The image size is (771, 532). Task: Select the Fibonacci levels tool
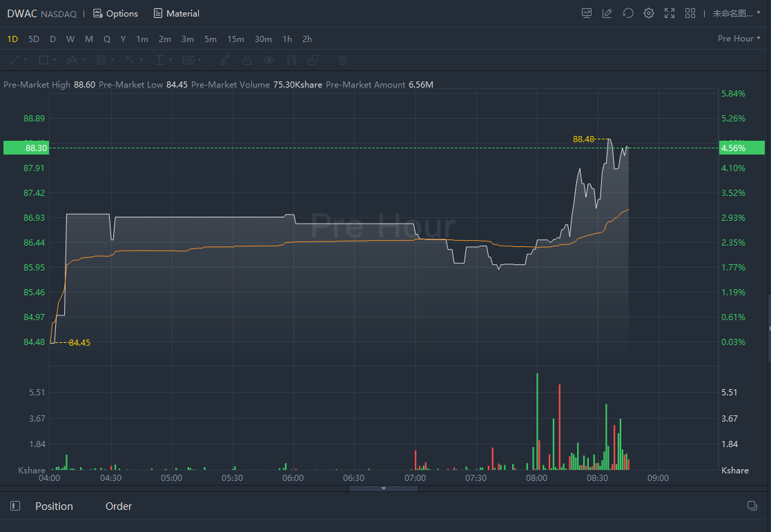pos(101,60)
